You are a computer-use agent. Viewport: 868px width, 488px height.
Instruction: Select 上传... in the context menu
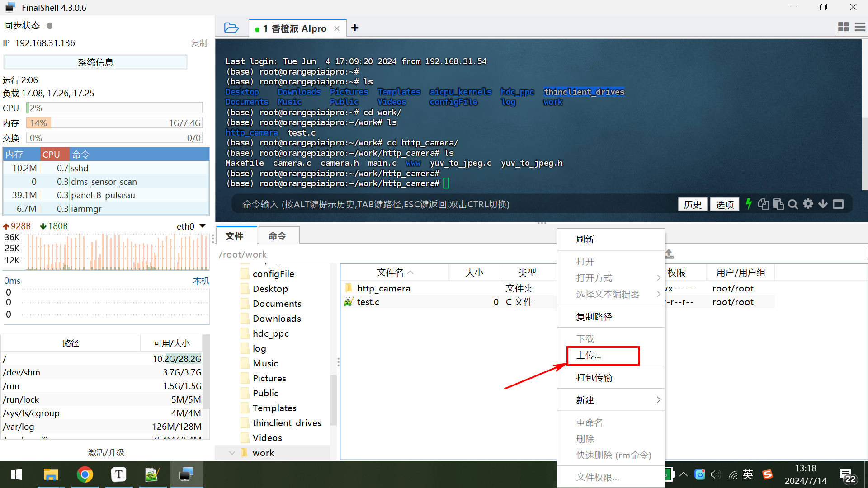602,356
